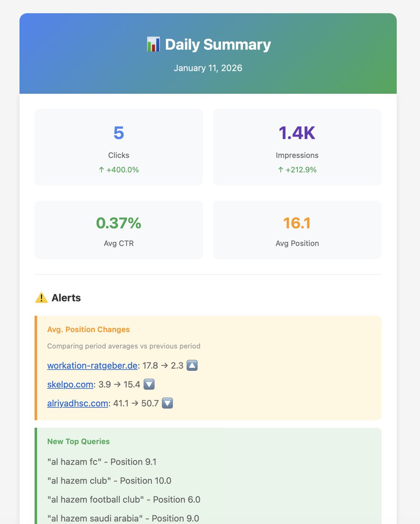Click the Avg. Position Changes title
The height and width of the screenshot is (524, 420).
(x=89, y=329)
